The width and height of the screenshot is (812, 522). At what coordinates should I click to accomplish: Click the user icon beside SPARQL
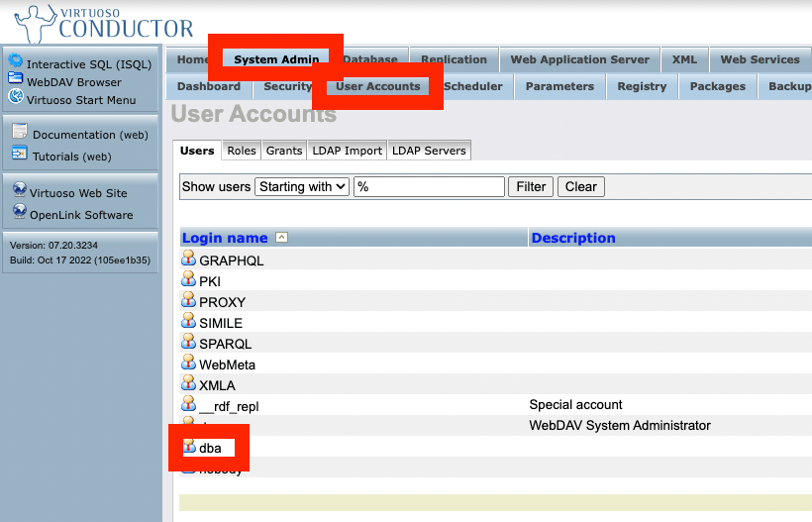pyautogui.click(x=188, y=341)
